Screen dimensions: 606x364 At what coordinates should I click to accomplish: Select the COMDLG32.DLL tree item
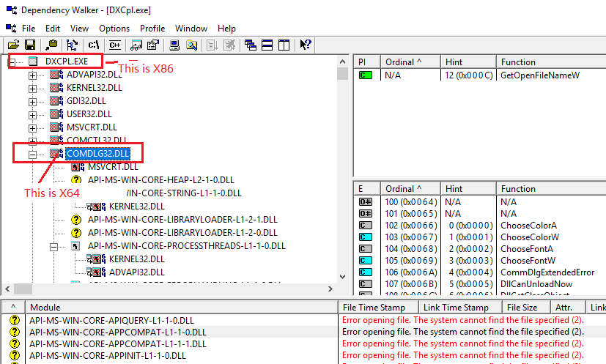(x=97, y=153)
